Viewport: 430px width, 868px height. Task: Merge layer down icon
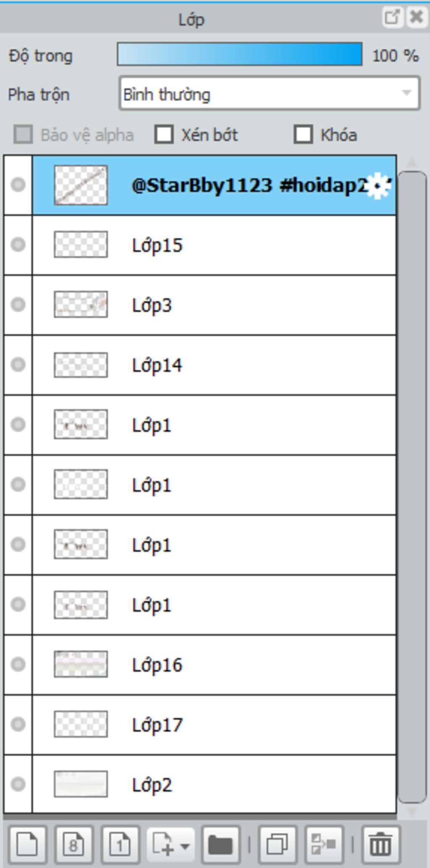[324, 844]
